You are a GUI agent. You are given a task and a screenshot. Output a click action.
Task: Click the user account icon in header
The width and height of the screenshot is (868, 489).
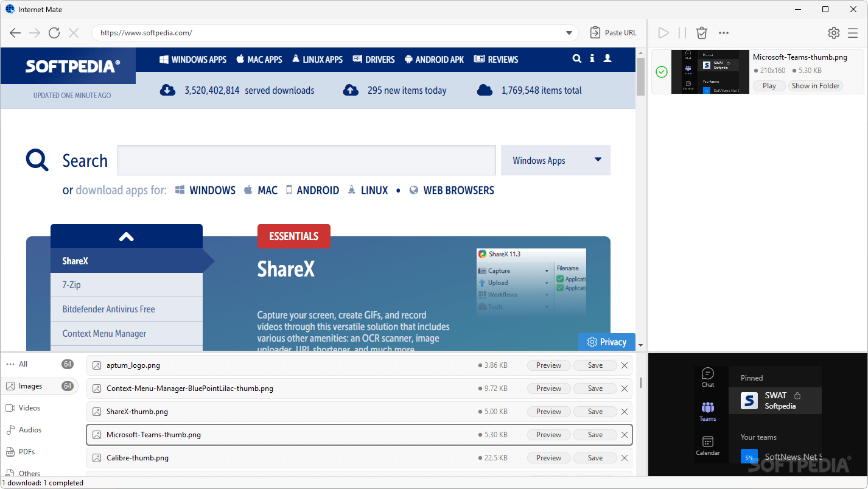607,58
